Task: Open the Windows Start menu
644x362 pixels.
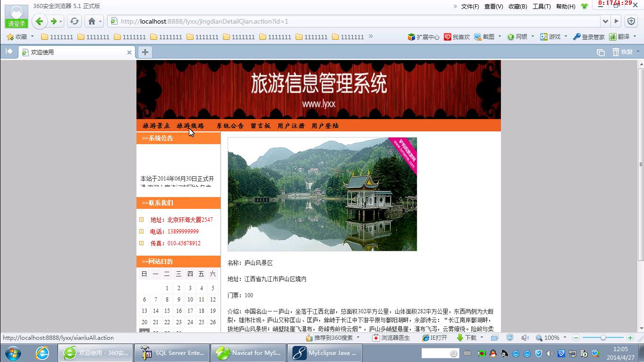Action: click(13, 353)
